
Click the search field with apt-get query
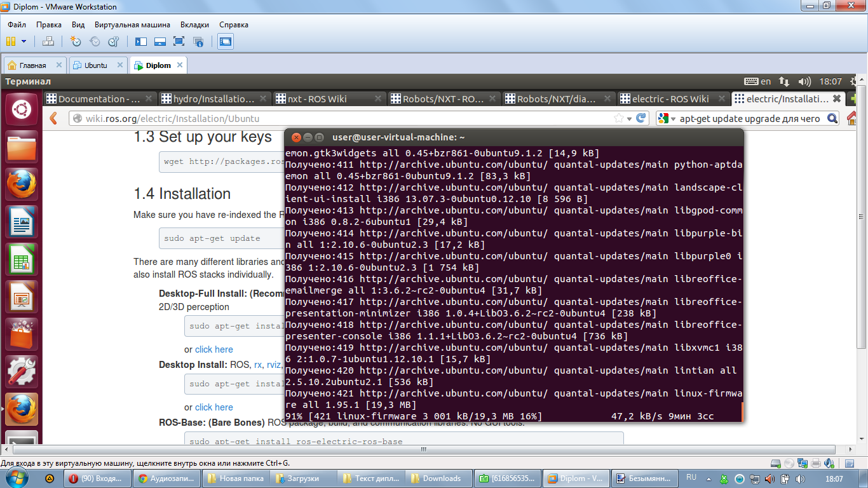(x=750, y=118)
